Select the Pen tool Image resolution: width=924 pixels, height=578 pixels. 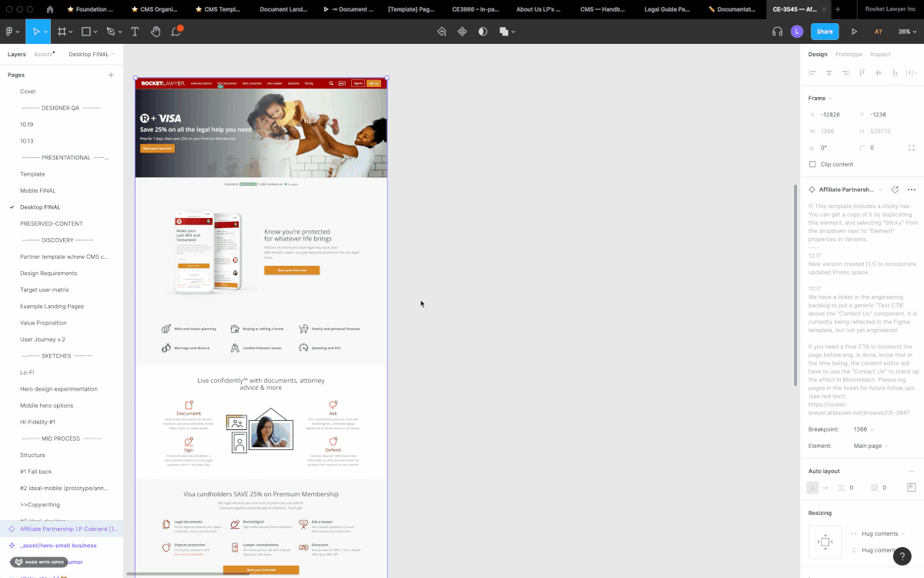pyautogui.click(x=110, y=32)
